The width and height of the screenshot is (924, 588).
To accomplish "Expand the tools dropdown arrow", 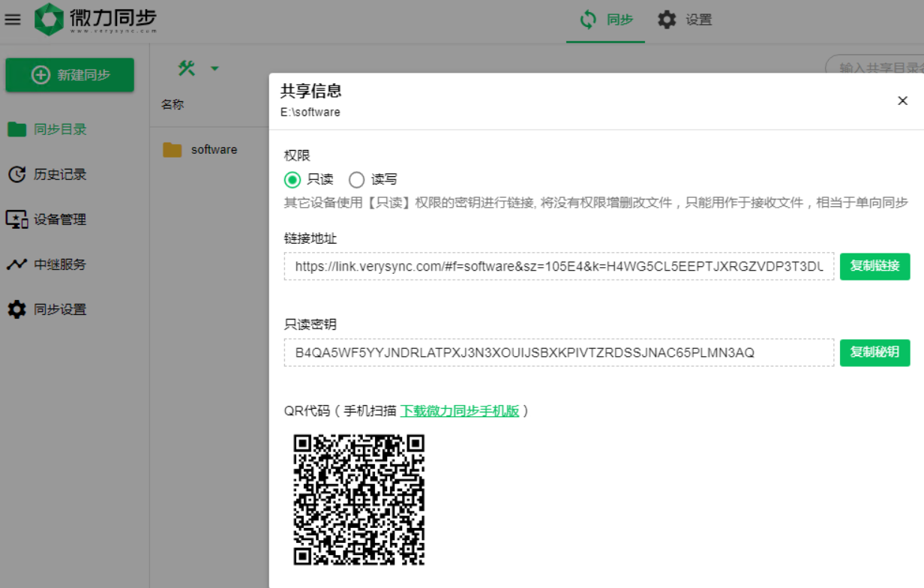I will (x=214, y=69).
